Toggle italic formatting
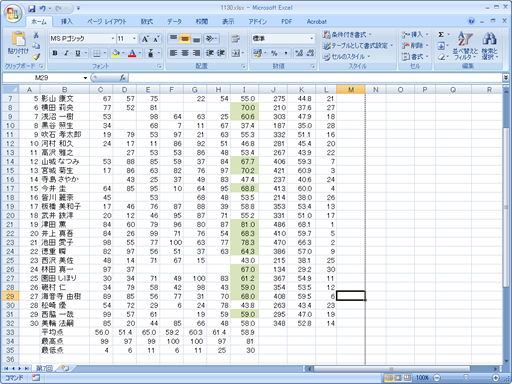 pos(66,53)
